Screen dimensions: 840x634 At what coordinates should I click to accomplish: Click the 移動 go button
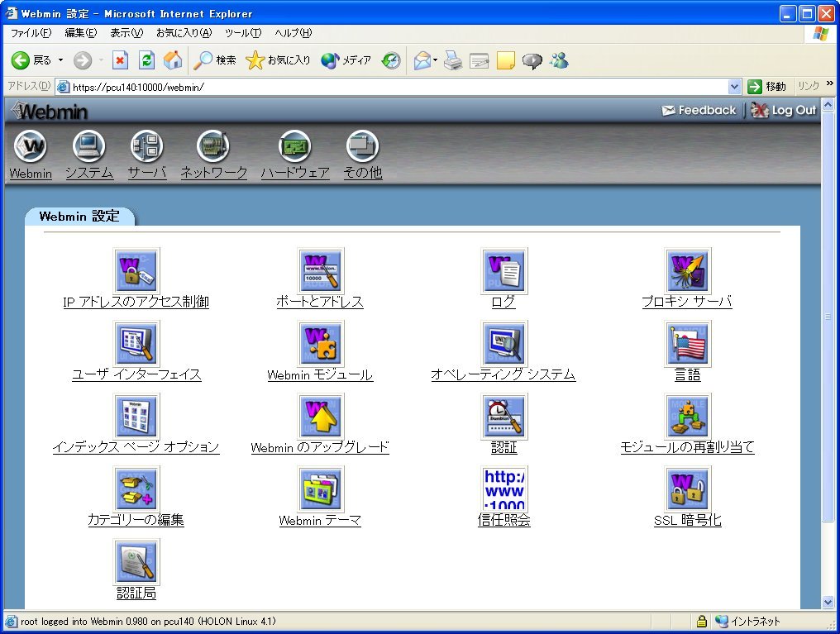[x=766, y=86]
